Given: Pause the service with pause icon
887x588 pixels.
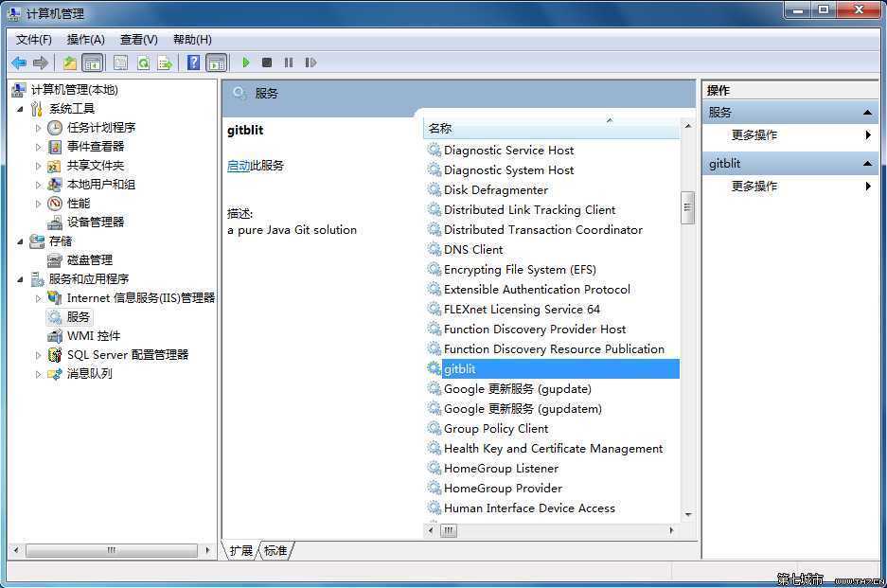Looking at the screenshot, I should point(289,62).
